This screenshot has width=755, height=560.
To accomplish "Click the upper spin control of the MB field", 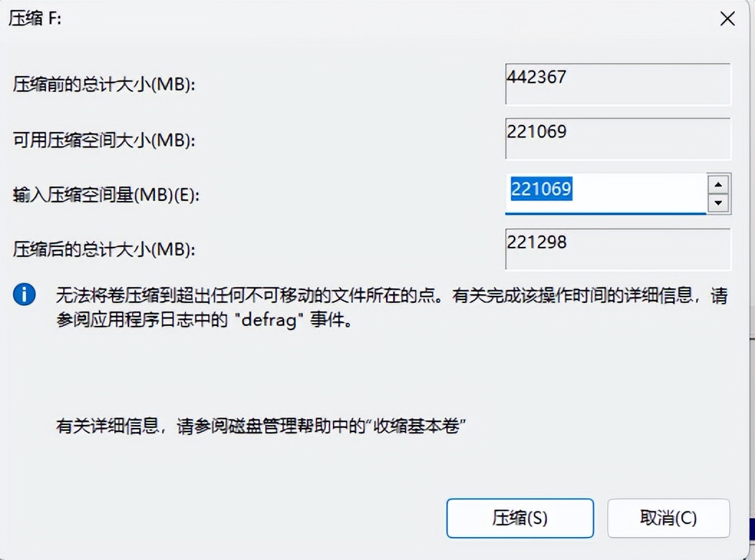I will tap(718, 185).
